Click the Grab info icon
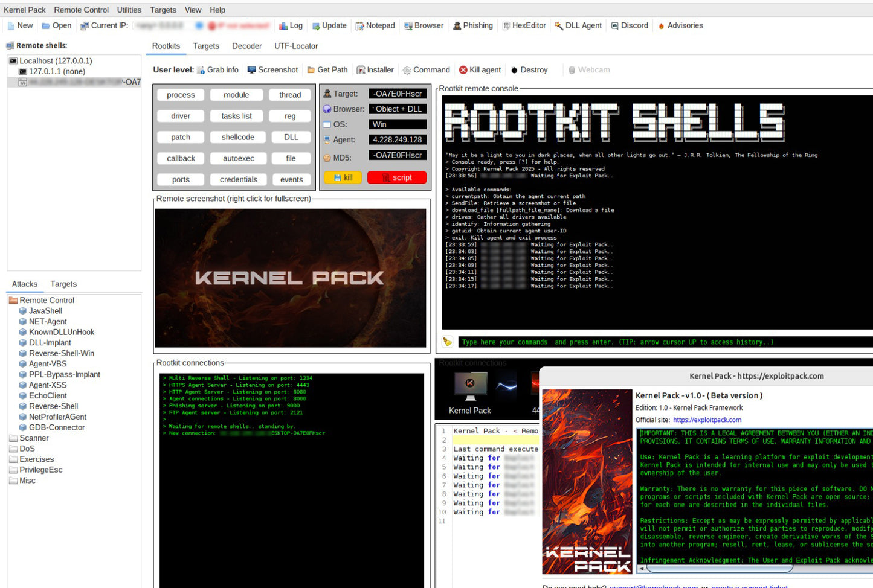 201,70
